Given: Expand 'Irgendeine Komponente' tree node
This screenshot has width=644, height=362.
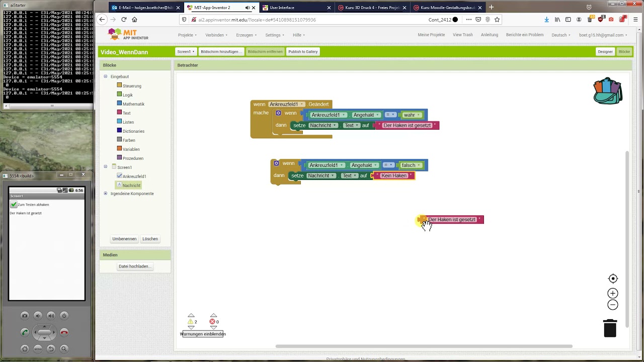Looking at the screenshot, I should (106, 194).
